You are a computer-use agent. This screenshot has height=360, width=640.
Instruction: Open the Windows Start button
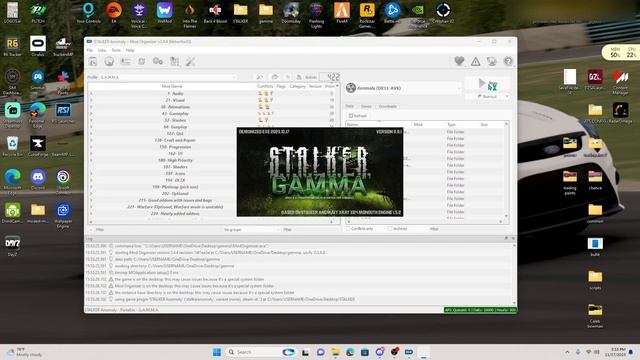pos(217,352)
